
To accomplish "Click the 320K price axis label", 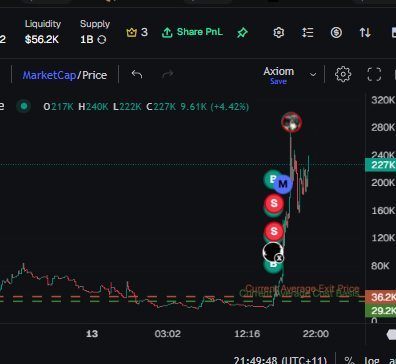I will (383, 100).
